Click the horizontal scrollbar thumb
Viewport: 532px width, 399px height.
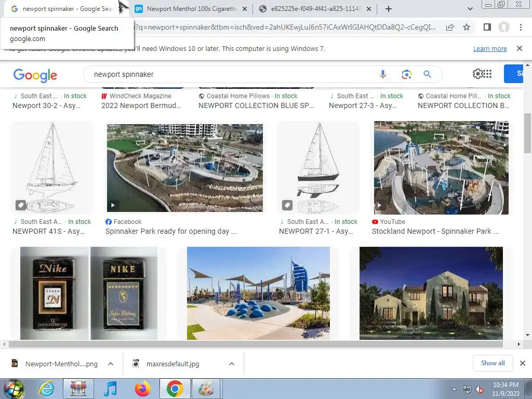pyautogui.click(x=256, y=344)
